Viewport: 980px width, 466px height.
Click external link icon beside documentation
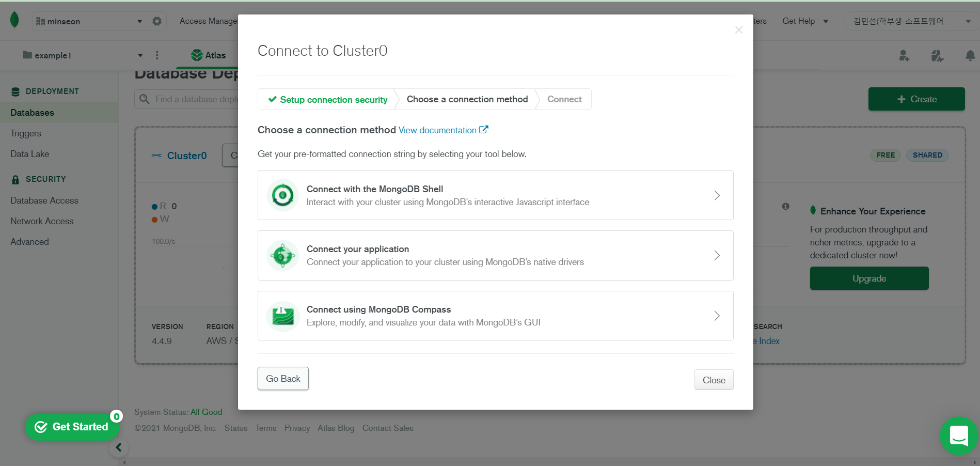pyautogui.click(x=484, y=130)
